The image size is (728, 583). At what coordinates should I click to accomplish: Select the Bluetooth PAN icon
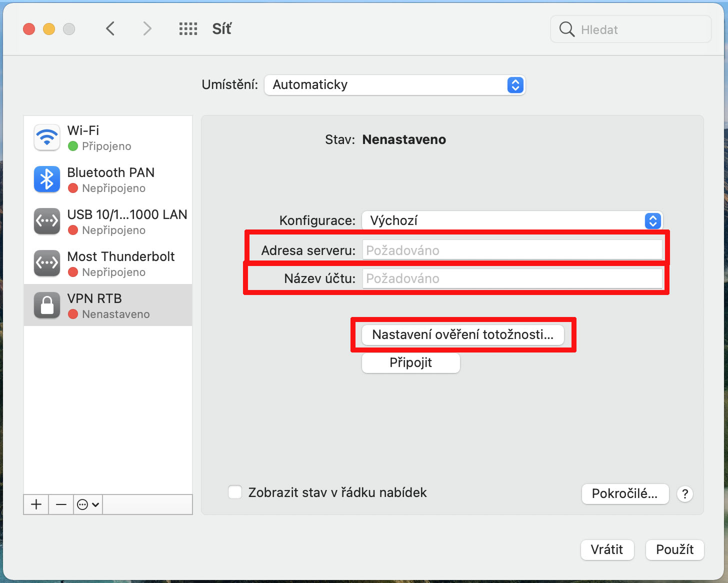47,179
